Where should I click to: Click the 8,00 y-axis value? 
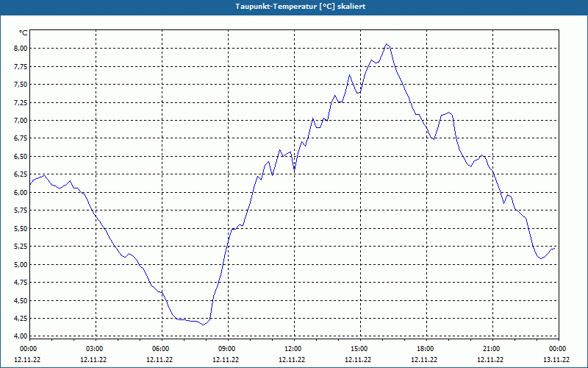click(21, 48)
